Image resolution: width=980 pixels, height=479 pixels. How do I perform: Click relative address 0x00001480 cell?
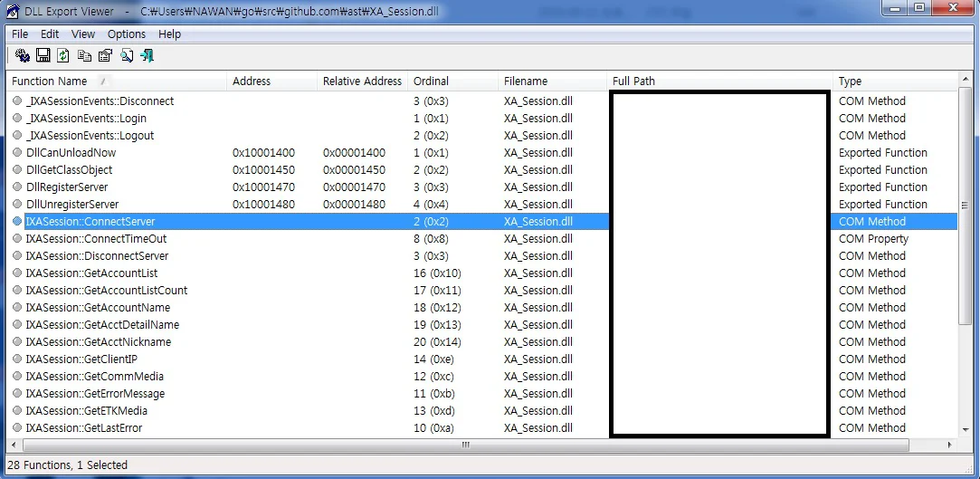point(355,205)
